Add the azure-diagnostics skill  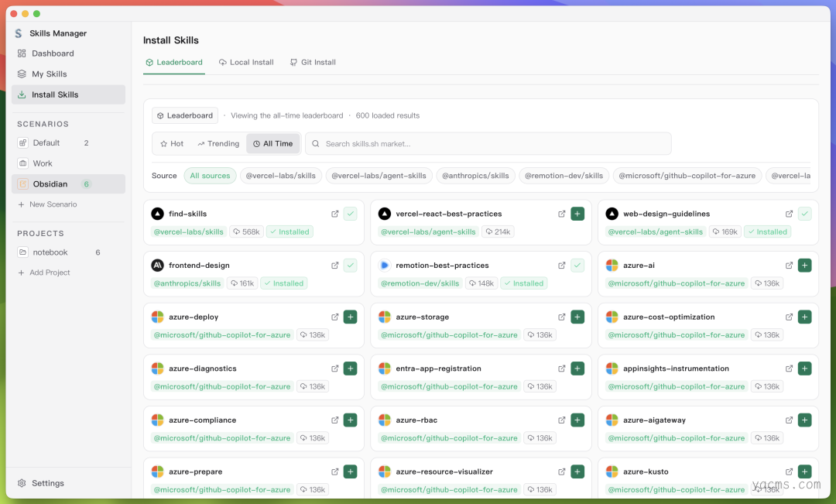coord(351,369)
